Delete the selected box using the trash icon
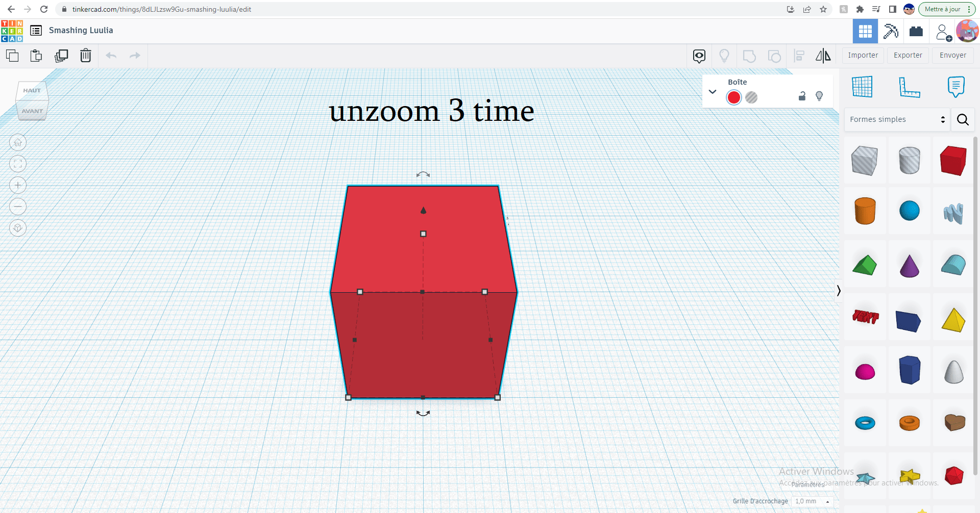Image resolution: width=980 pixels, height=513 pixels. coord(85,56)
